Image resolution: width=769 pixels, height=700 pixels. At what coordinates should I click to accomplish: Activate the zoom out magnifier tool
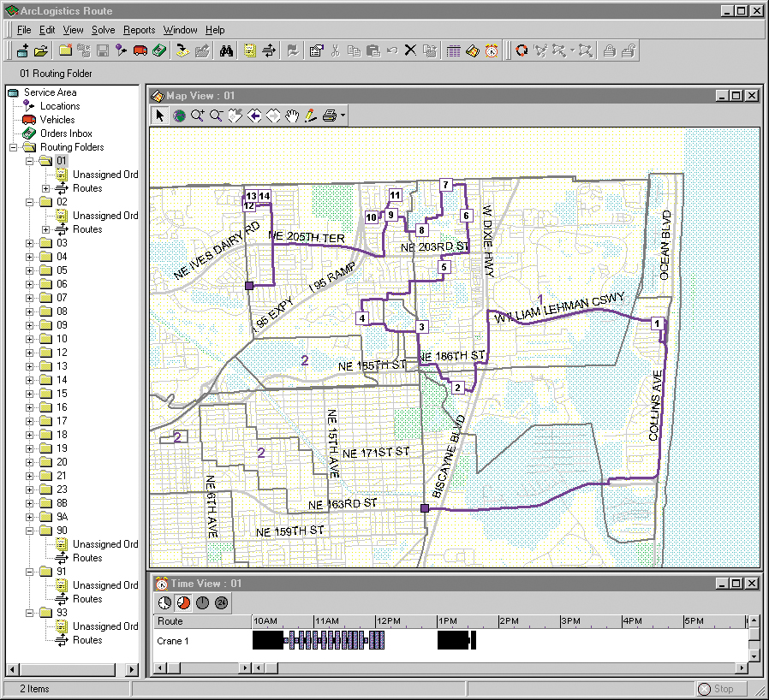pos(217,116)
